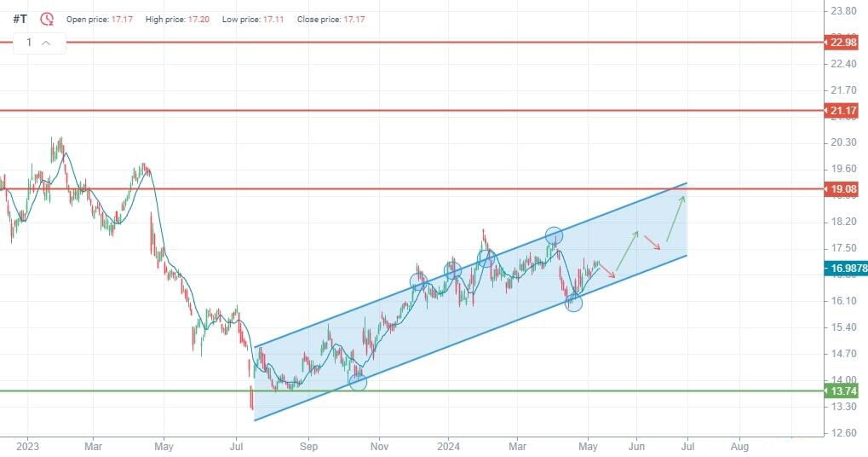The image size is (868, 457).
Task: Click the #T ticker symbol label
Action: [x=20, y=19]
